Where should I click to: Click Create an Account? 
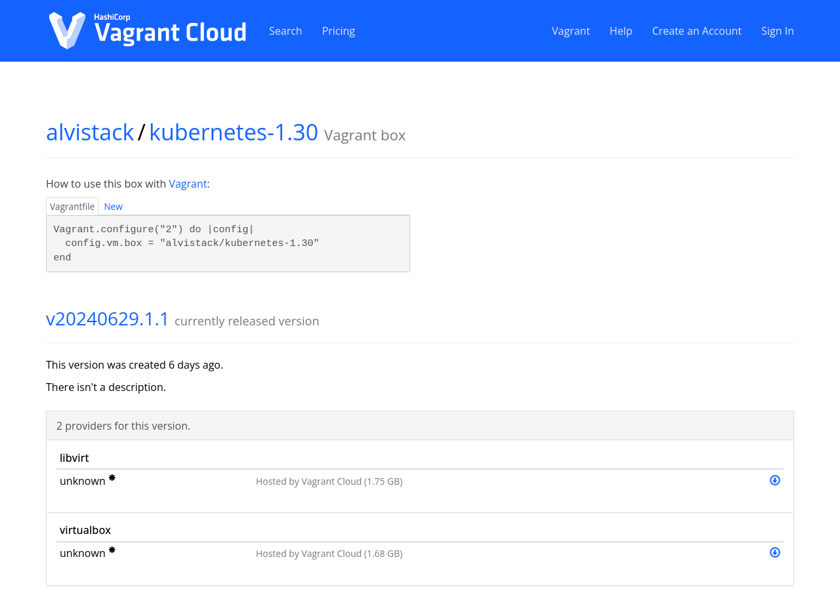tap(696, 31)
